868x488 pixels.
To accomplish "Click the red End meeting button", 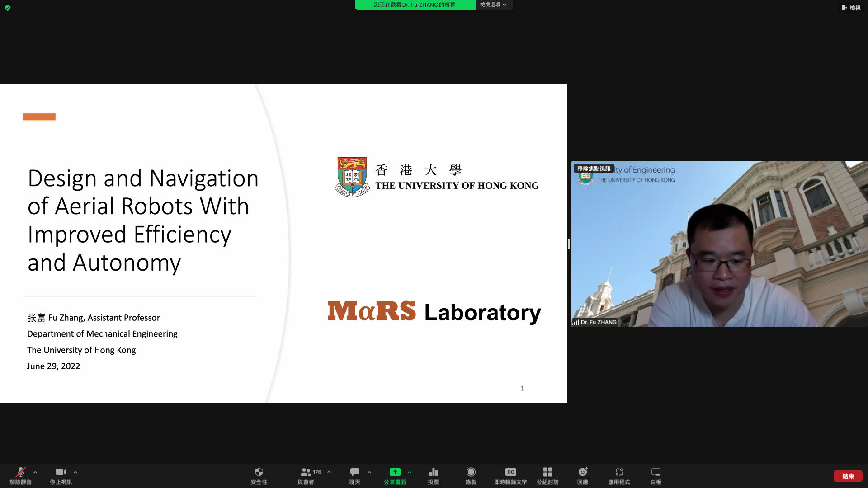I will 848,476.
